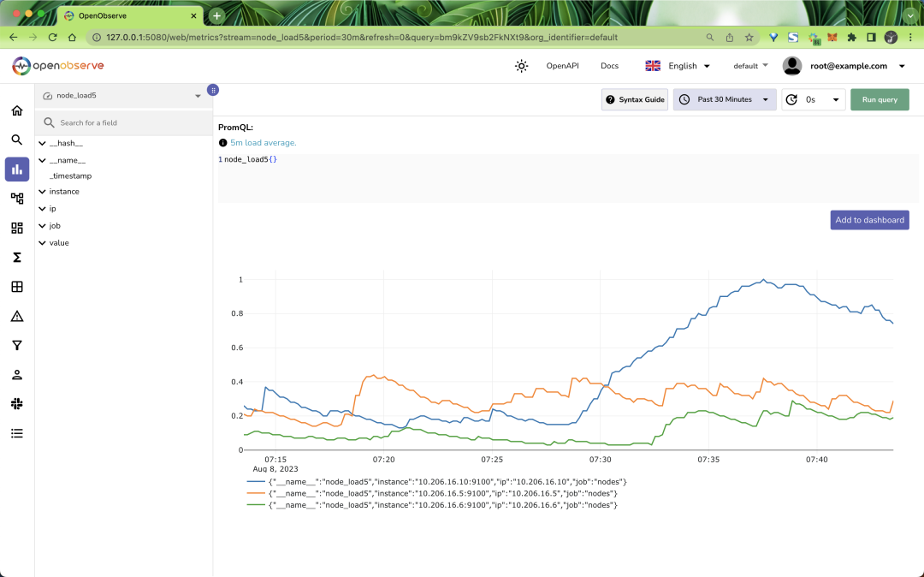This screenshot has width=924, height=577.
Task: Switch to the OpenObserve browser tab
Action: pos(120,15)
